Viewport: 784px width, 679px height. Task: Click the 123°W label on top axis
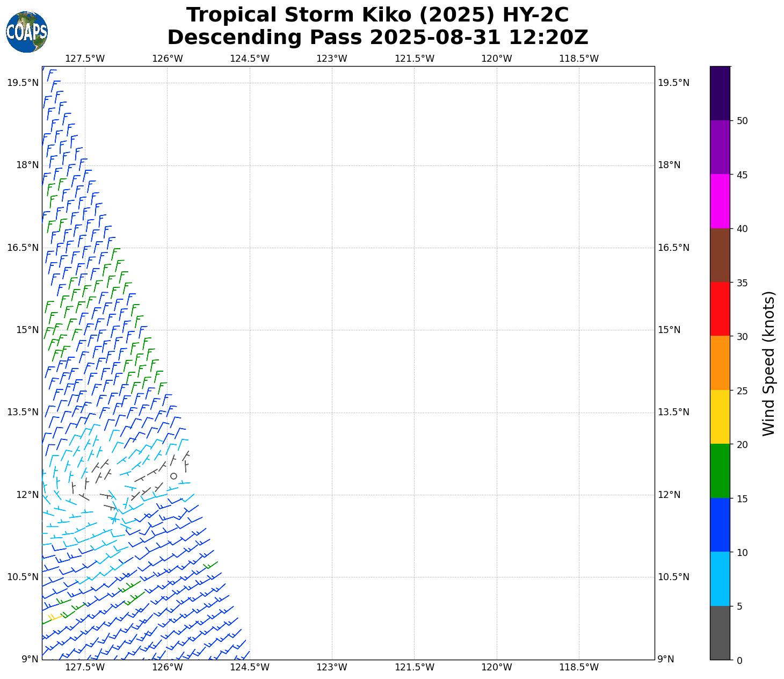click(x=331, y=59)
